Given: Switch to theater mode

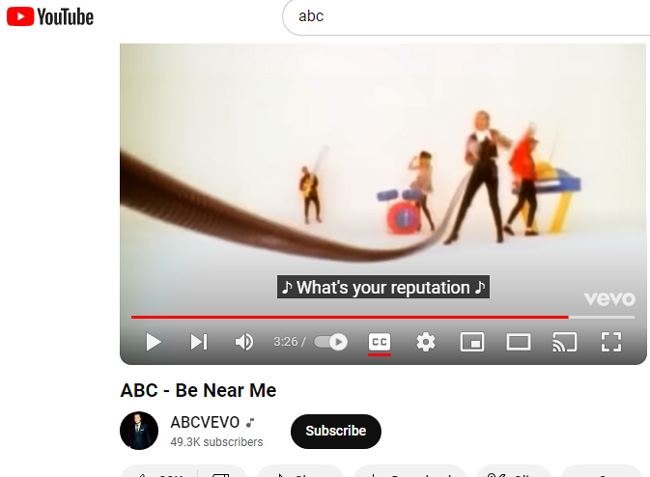Looking at the screenshot, I should coord(519,342).
